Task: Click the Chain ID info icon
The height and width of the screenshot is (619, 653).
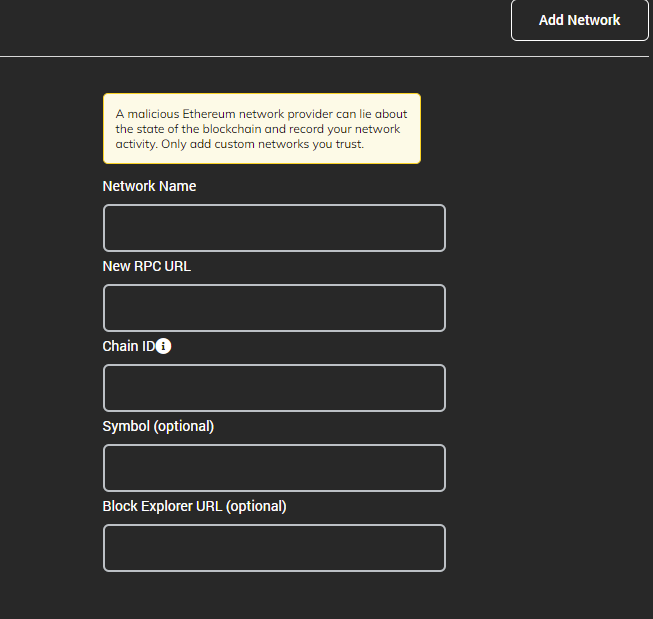Action: click(x=163, y=346)
